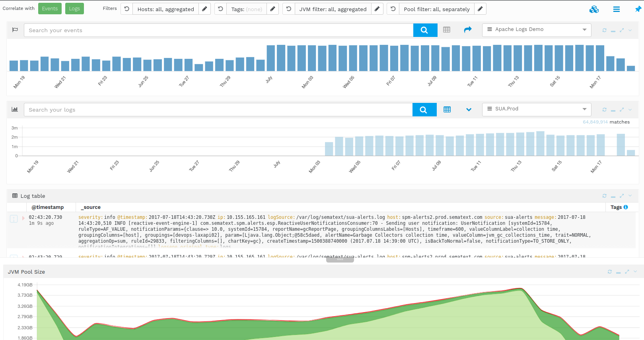
Task: Click the blue cubes icon in the top bar
Action: [x=594, y=9]
